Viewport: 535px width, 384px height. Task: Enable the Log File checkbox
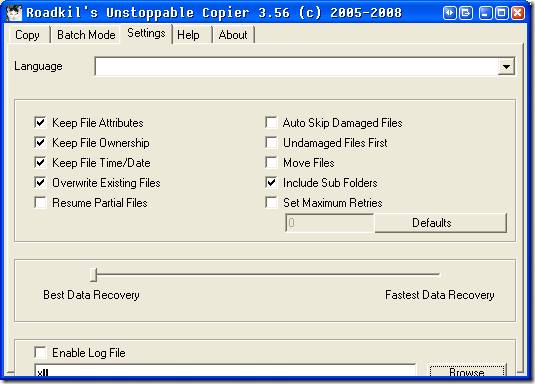[40, 352]
